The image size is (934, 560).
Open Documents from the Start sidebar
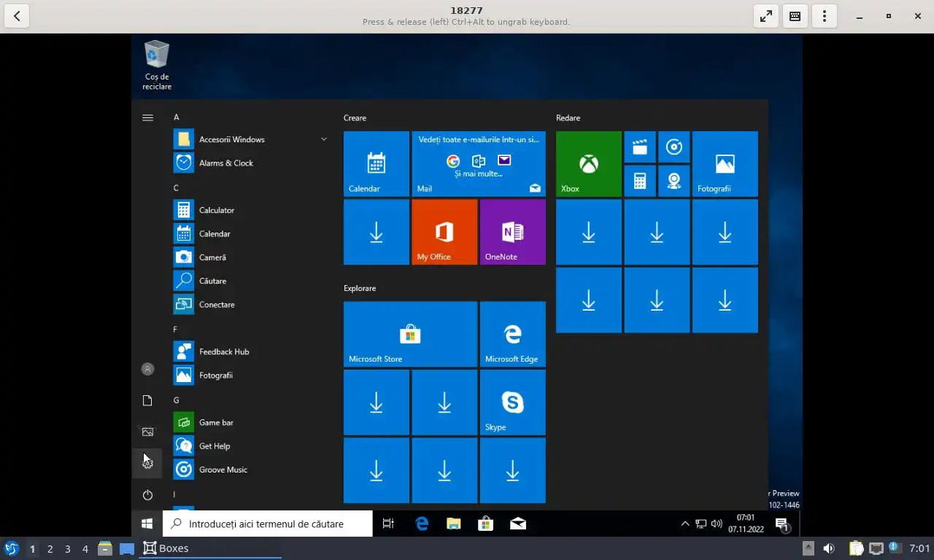coord(147,400)
